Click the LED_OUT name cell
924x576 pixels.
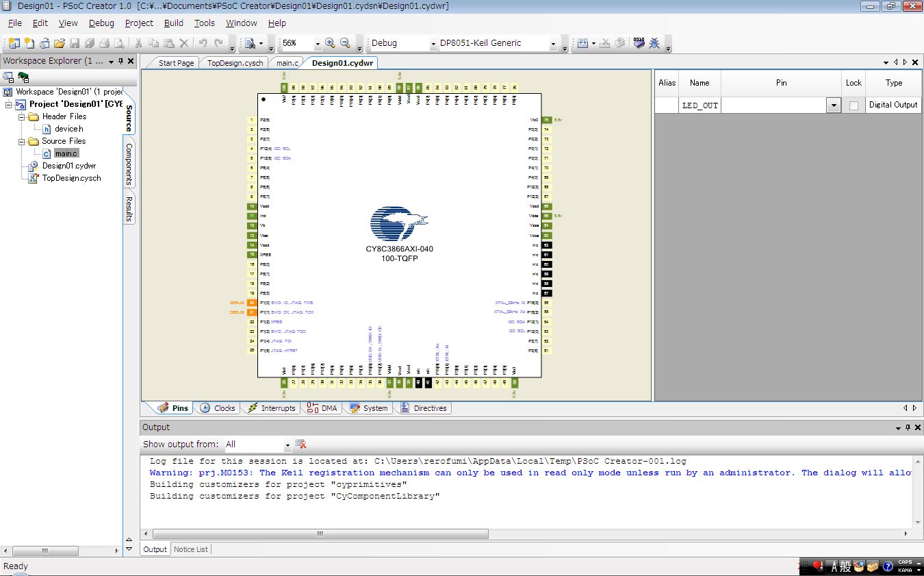(x=700, y=105)
